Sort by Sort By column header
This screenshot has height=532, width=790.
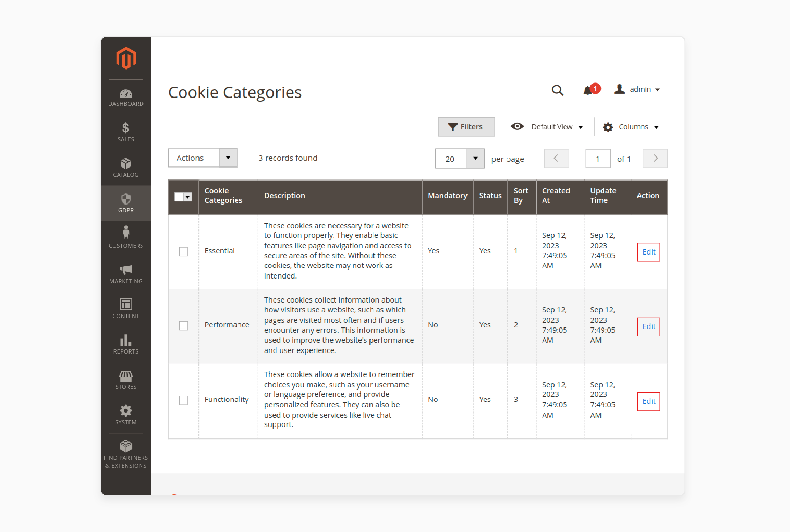[x=522, y=197]
